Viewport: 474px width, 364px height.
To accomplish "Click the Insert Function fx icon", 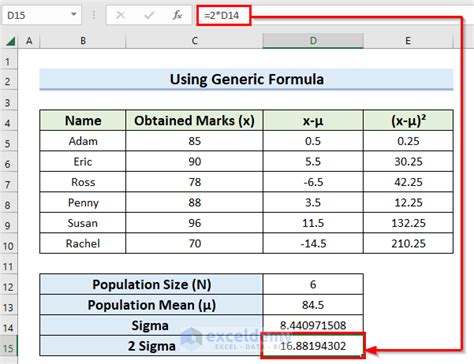I will (177, 15).
